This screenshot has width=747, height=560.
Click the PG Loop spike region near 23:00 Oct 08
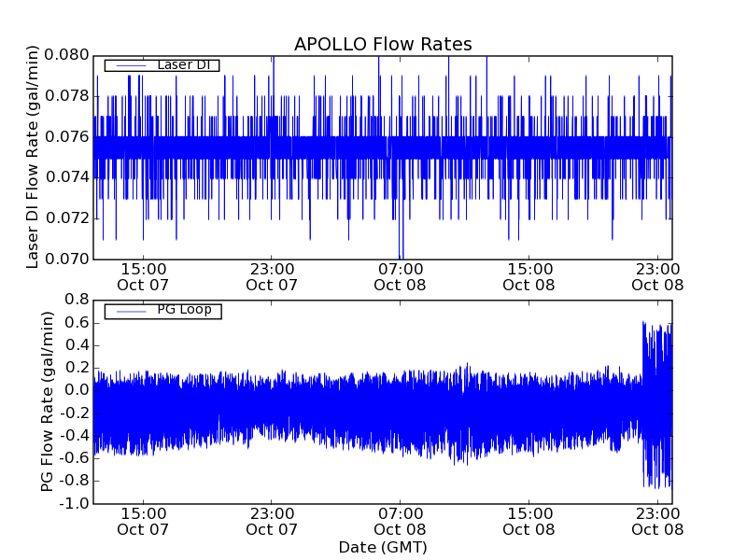(x=657, y=405)
